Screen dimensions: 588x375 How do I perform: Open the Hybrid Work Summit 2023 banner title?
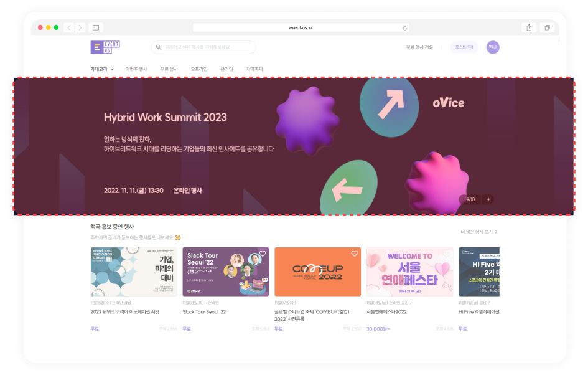[x=166, y=118]
